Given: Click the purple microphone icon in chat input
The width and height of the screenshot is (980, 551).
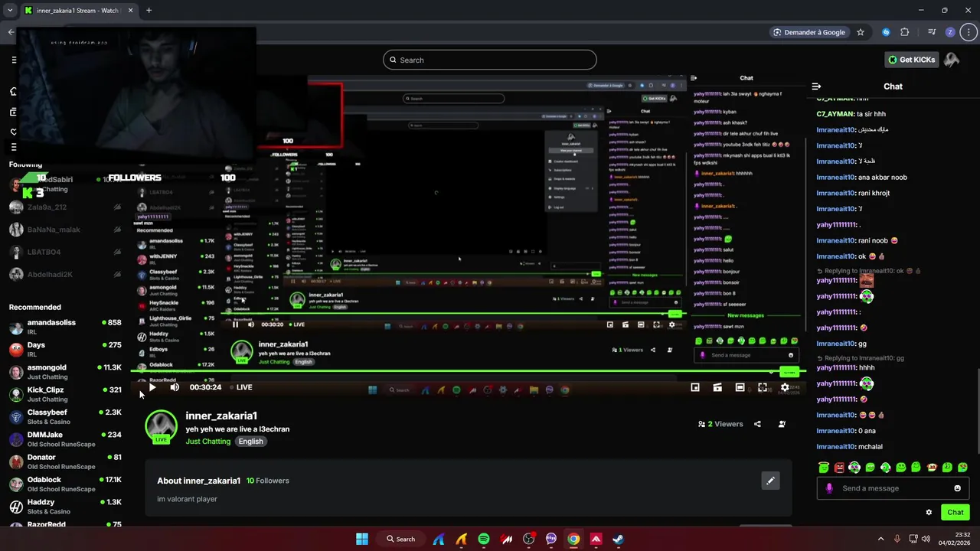Looking at the screenshot, I should 829,488.
